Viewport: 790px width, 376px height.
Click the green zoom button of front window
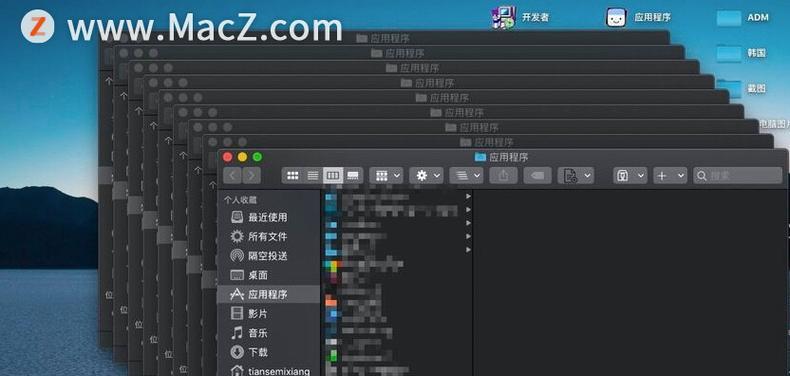pos(257,157)
